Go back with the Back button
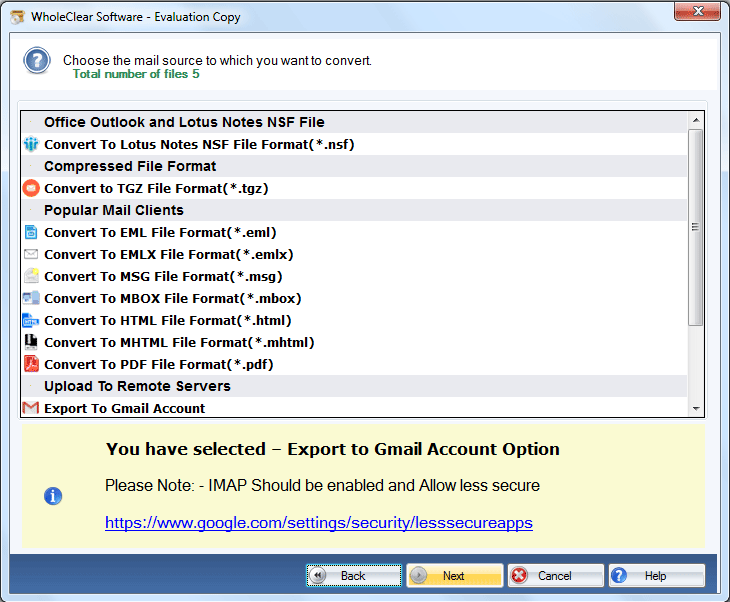The height and width of the screenshot is (602, 730). click(354, 575)
